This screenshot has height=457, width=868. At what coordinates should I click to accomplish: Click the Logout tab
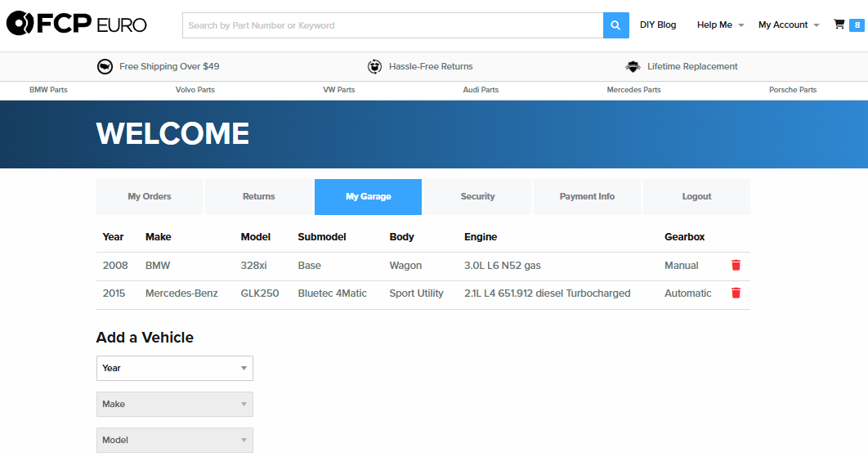point(696,197)
